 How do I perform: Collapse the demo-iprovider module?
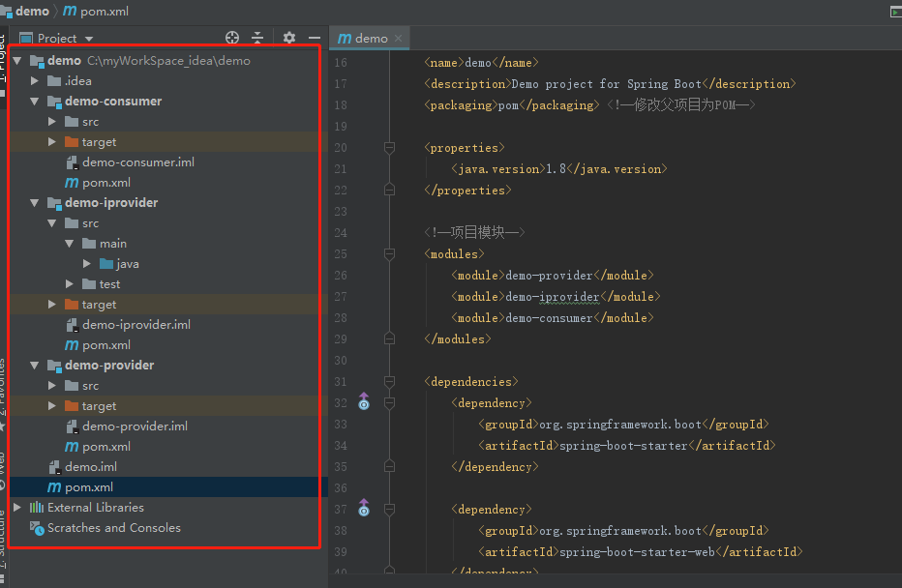click(x=35, y=203)
